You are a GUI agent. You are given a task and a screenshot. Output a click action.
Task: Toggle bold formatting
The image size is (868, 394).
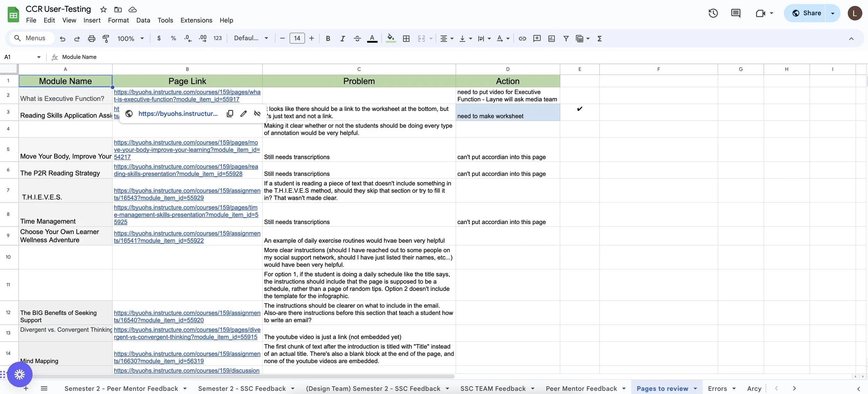(x=328, y=38)
